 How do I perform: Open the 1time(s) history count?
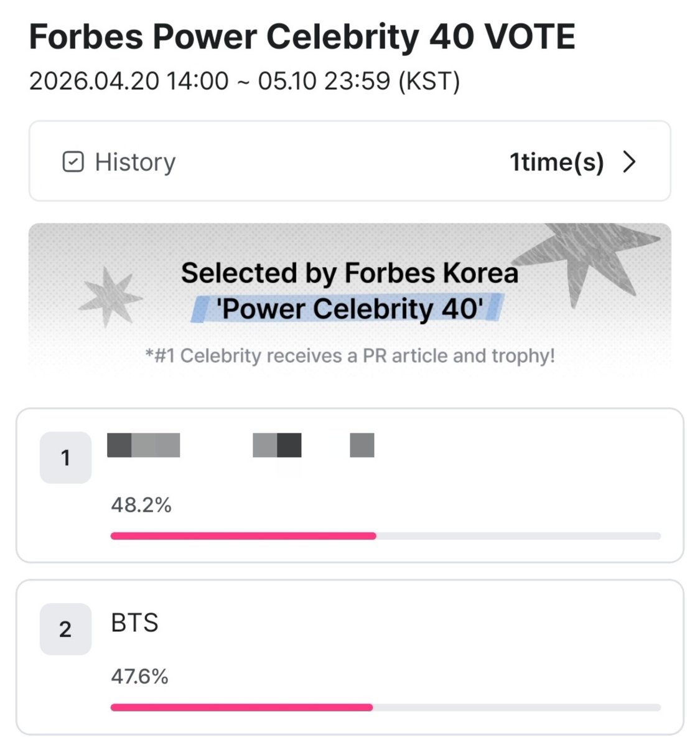(557, 162)
